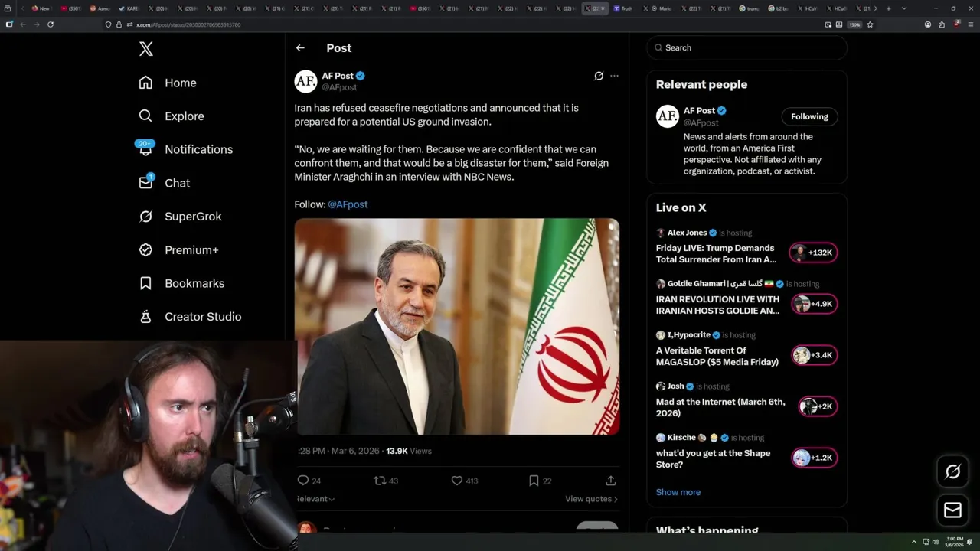The height and width of the screenshot is (551, 980).
Task: Click the reply icon with 24 replies
Action: pyautogui.click(x=303, y=481)
